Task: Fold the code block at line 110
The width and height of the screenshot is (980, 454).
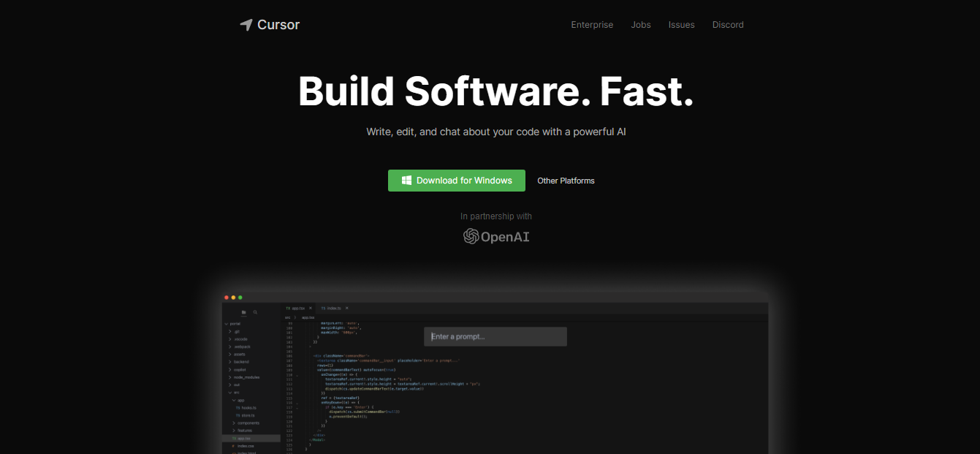Action: click(297, 376)
